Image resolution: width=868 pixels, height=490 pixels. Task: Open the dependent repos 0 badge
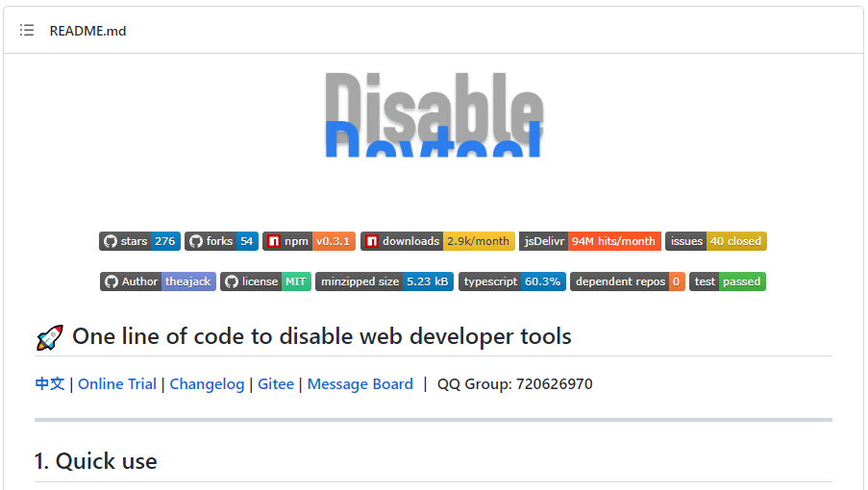coord(628,282)
